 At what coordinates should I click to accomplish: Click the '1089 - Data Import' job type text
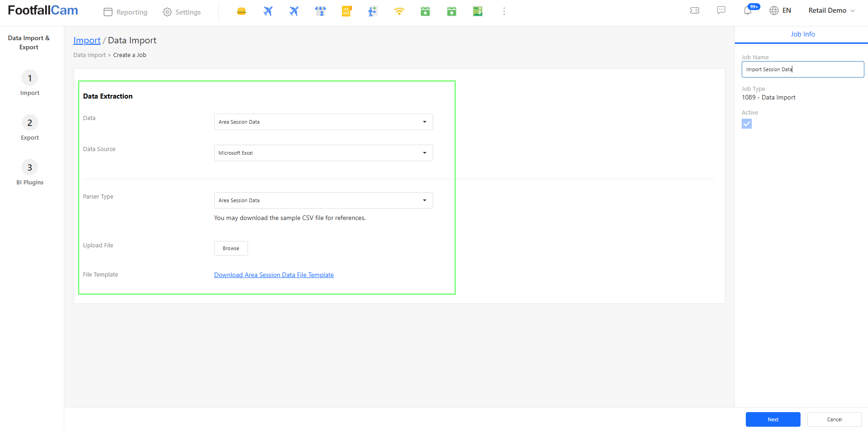[769, 98]
